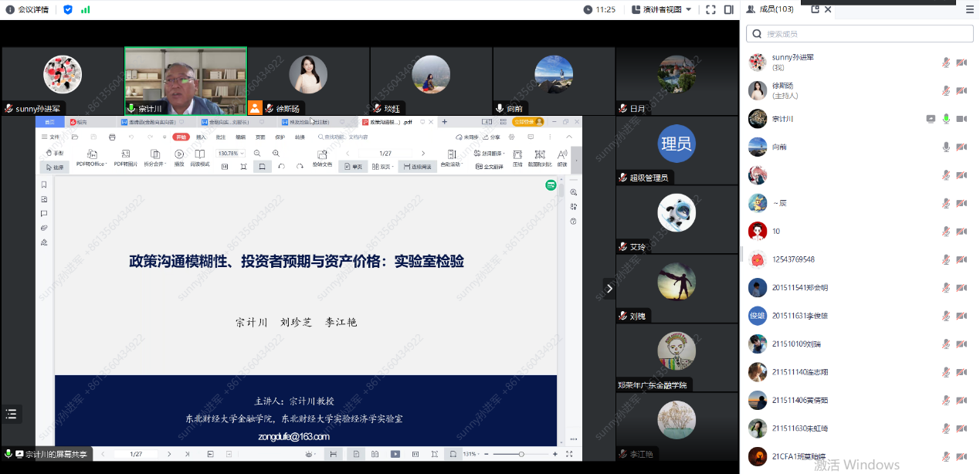The image size is (980, 474).
Task: Toggle microphone for sunny孙进军 in member list
Action: (946, 63)
